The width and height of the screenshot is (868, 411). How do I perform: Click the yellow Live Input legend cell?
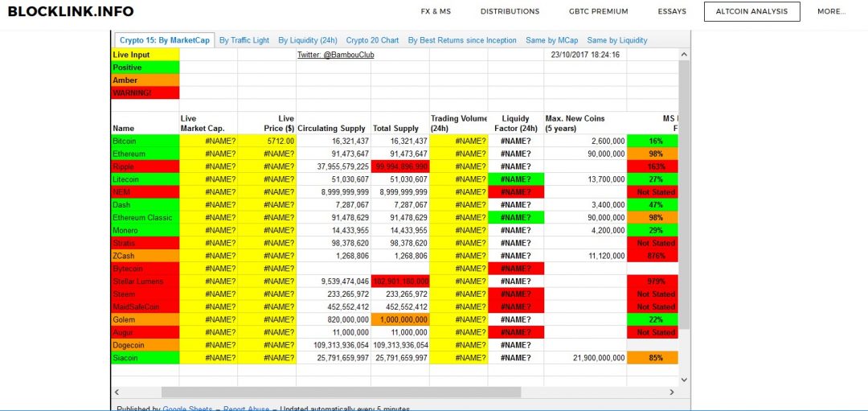point(145,55)
